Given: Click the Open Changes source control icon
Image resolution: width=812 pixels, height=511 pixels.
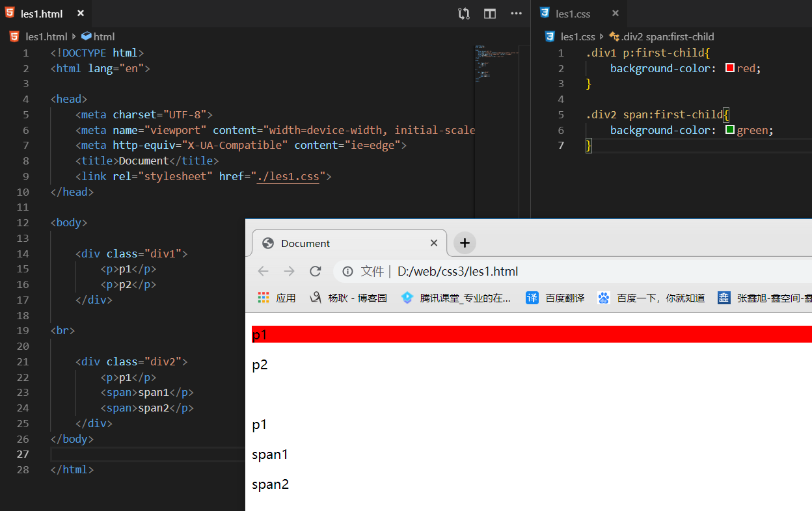Looking at the screenshot, I should (x=464, y=14).
